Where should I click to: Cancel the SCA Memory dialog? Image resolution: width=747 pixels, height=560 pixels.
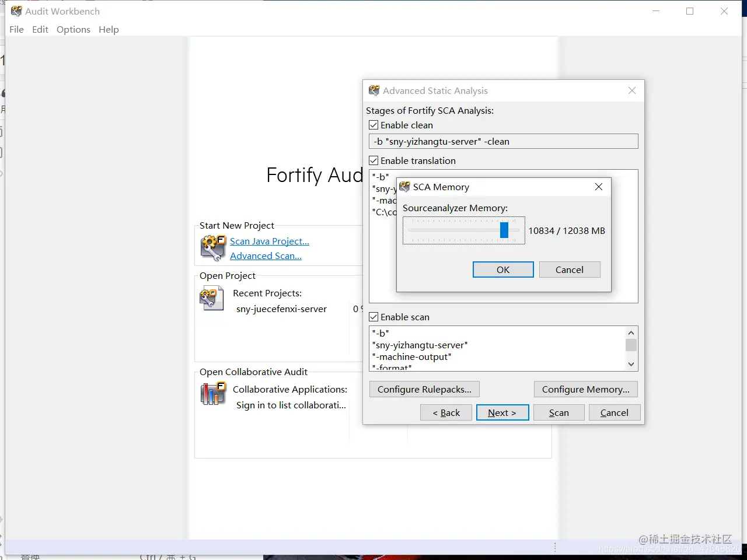point(570,269)
